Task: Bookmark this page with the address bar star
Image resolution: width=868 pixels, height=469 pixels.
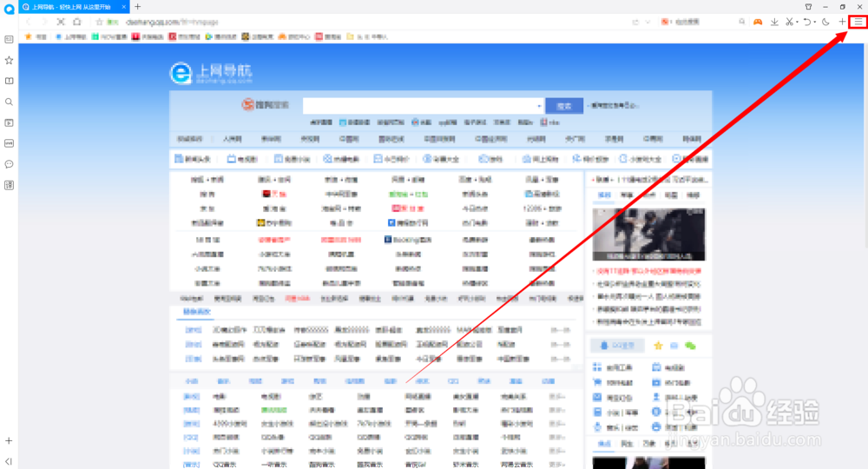Action: [99, 22]
